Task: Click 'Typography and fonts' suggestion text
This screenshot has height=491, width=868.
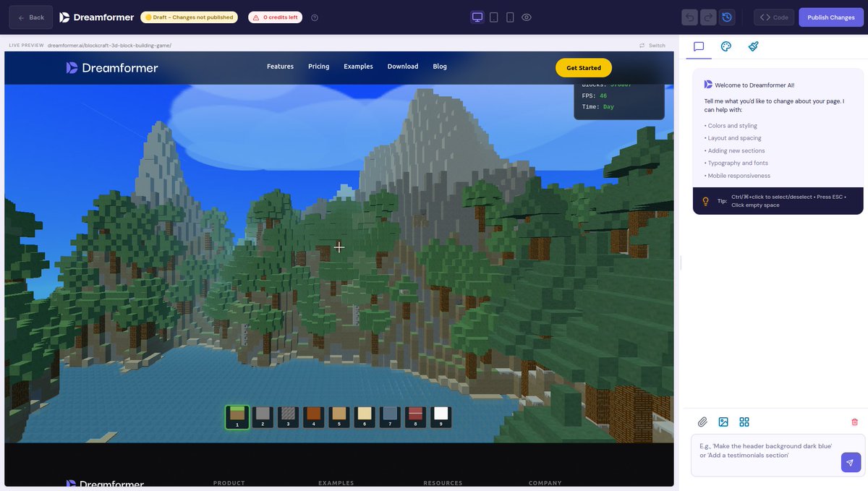Action: click(x=736, y=163)
